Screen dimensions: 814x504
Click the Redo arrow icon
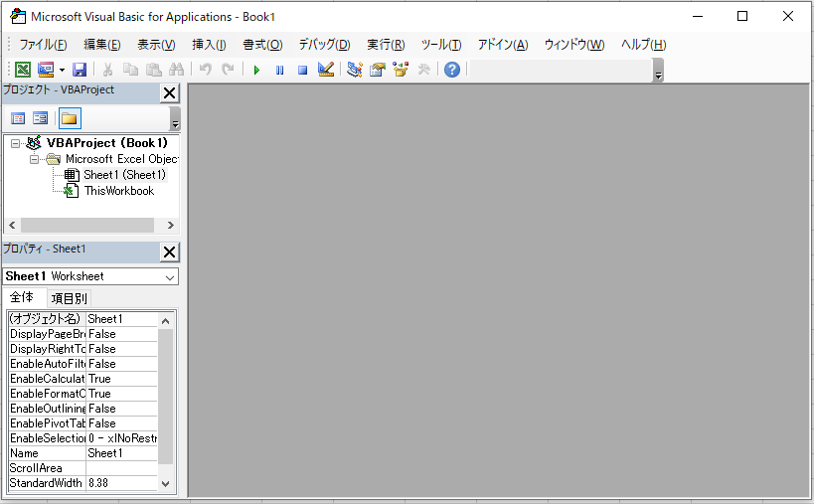228,69
